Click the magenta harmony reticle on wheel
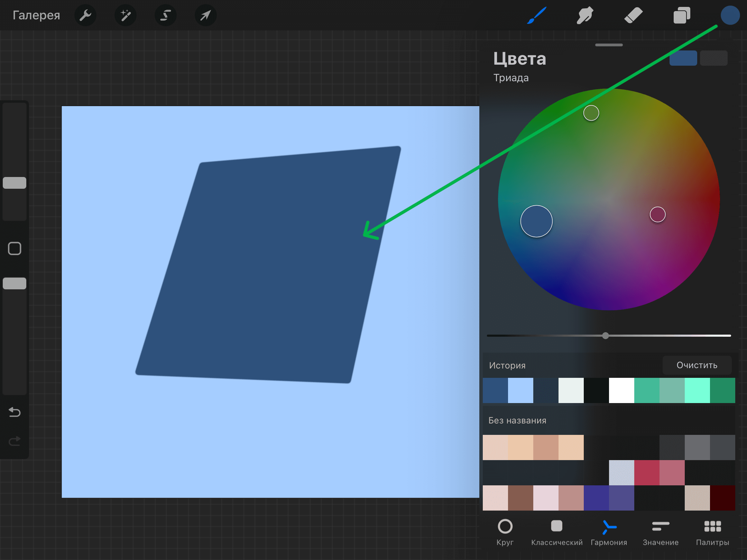Viewport: 747px width, 560px height. [x=657, y=214]
